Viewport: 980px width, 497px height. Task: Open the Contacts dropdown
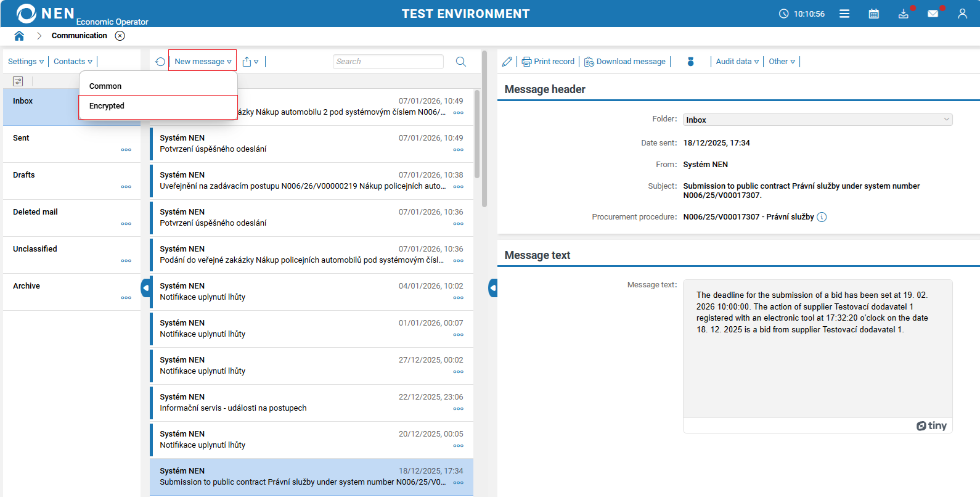pos(73,62)
